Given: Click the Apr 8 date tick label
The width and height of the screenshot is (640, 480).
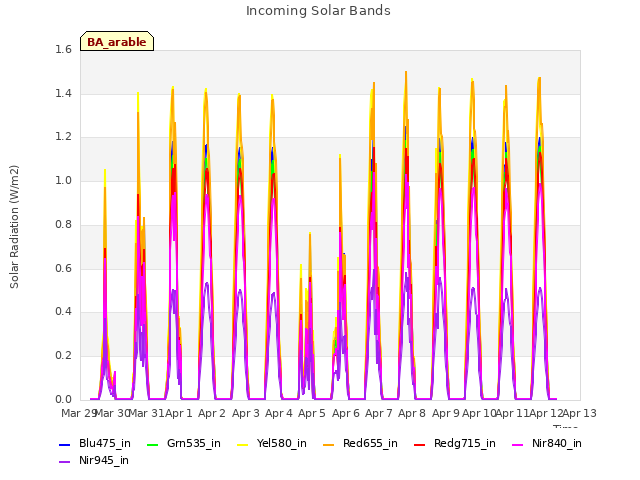Looking at the screenshot, I should pyautogui.click(x=412, y=413).
